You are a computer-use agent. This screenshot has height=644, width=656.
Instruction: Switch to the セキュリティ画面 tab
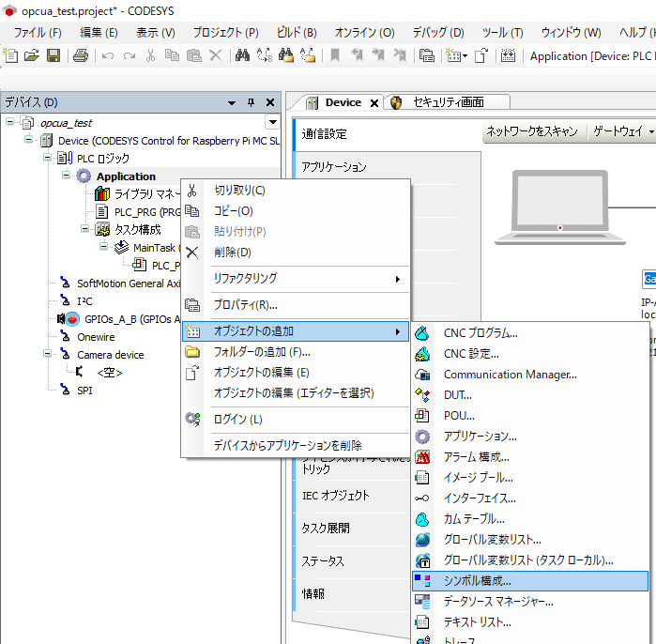pos(448,102)
